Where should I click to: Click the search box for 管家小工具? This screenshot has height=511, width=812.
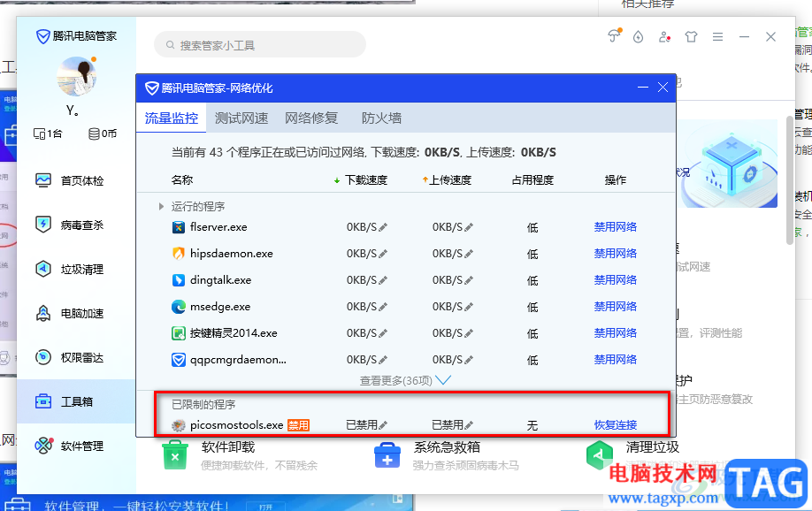(x=260, y=45)
